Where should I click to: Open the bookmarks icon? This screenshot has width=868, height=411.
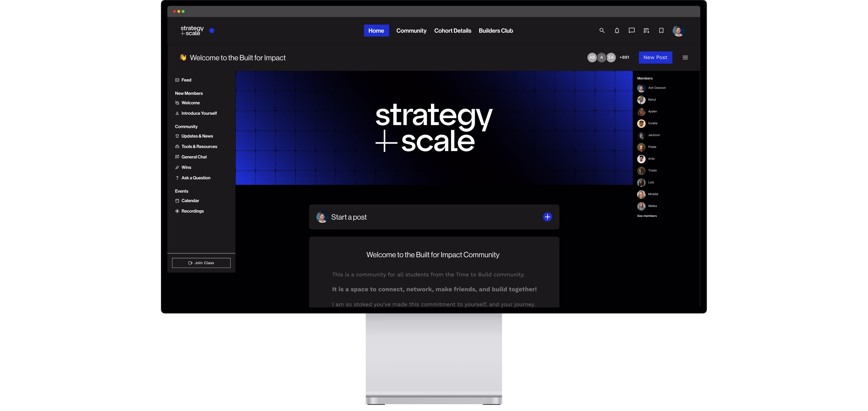click(x=661, y=31)
